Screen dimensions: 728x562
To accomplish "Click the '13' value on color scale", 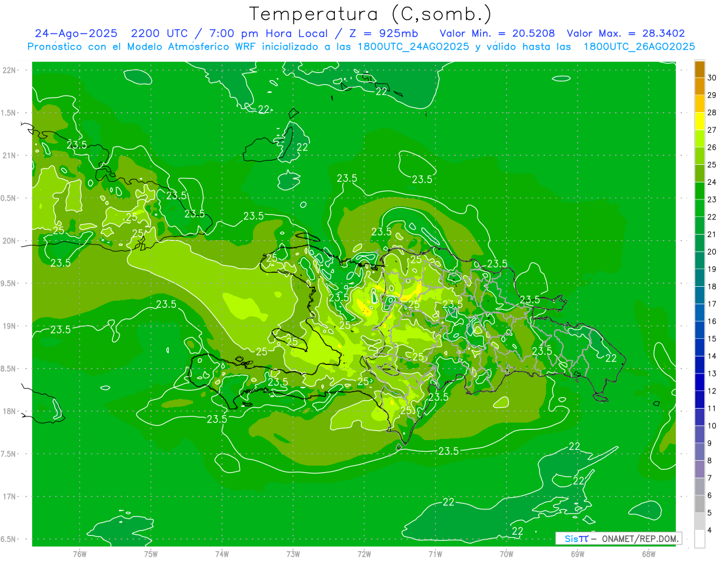I will click(x=712, y=373).
